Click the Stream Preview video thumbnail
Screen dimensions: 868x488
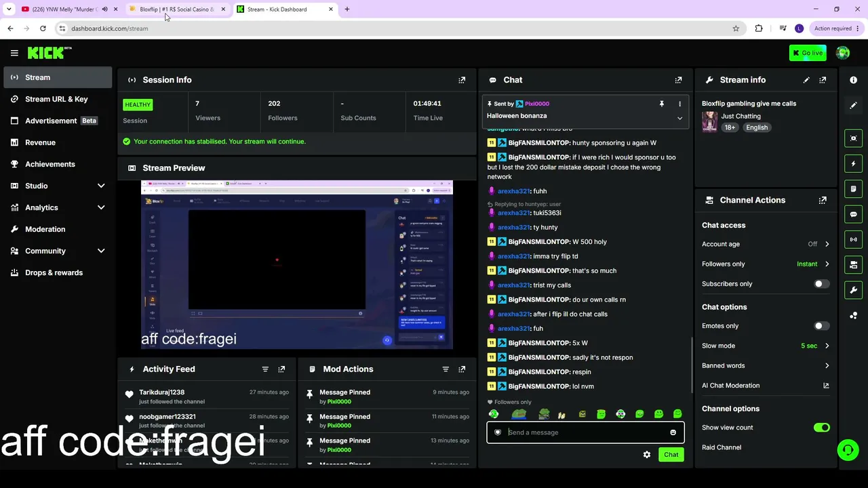click(297, 264)
